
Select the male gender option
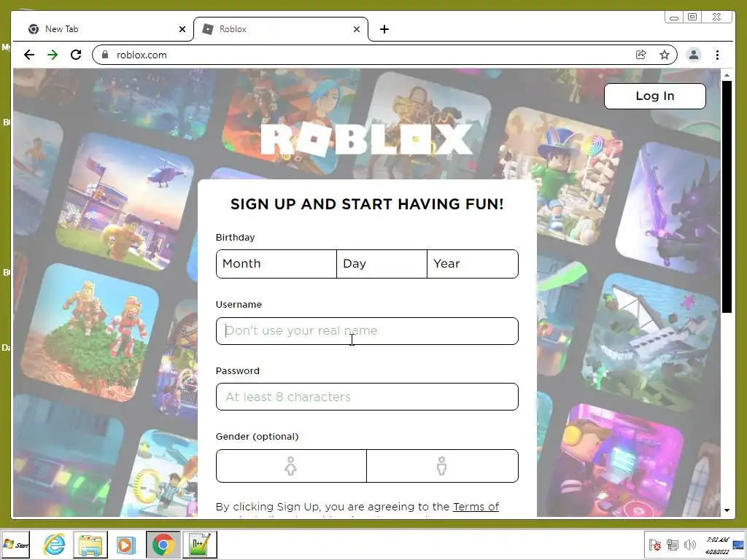click(442, 466)
